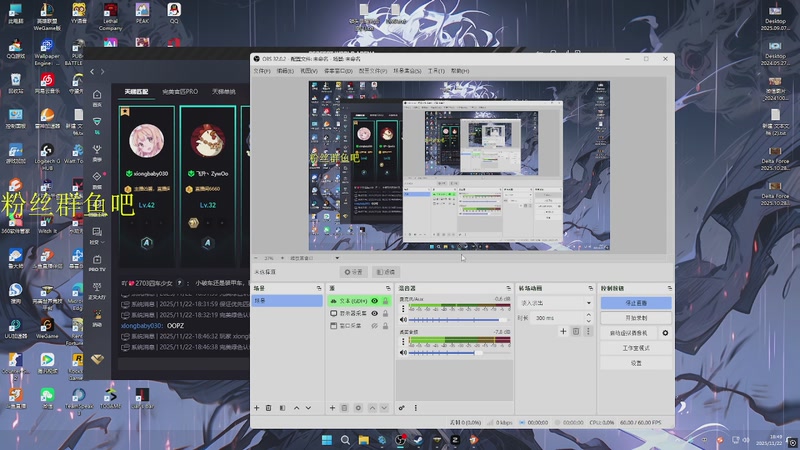Move selected source down in Sources toolbar
800x450 pixels.
[384, 408]
